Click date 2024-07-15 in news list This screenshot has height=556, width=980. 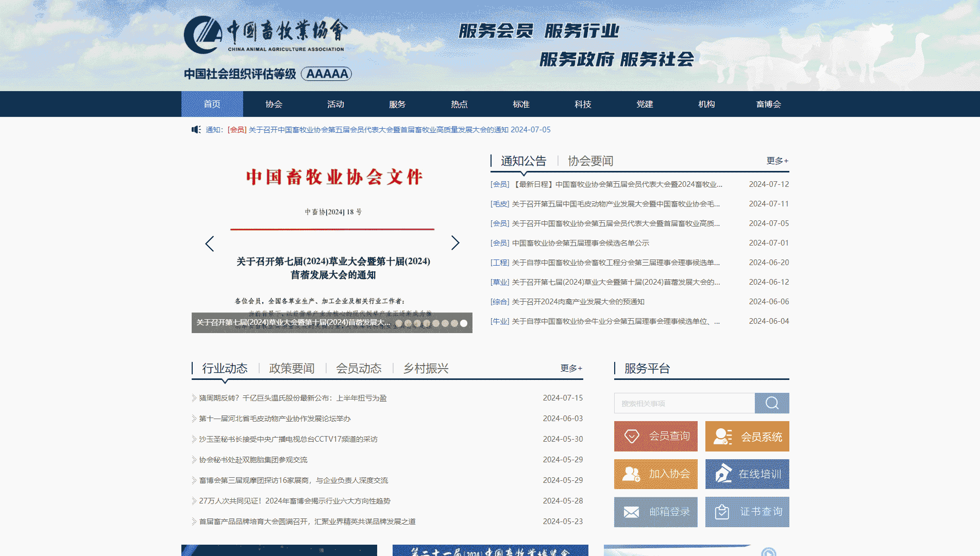click(563, 398)
